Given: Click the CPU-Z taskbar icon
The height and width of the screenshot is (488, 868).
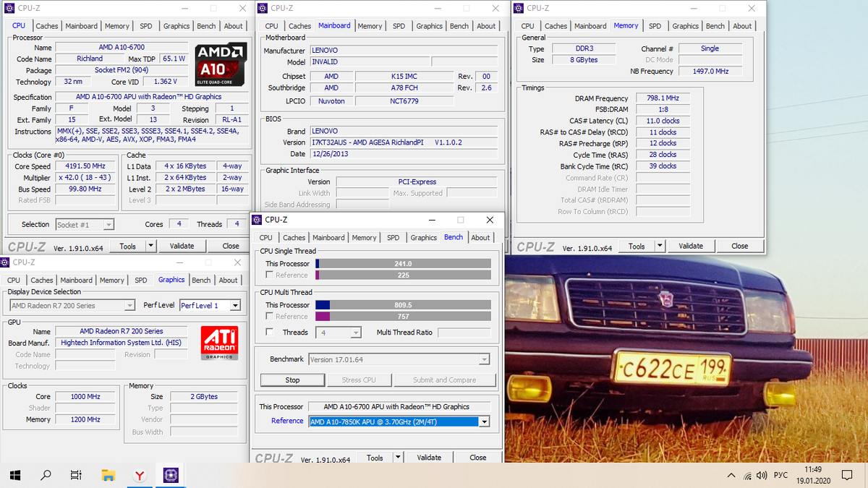Looking at the screenshot, I should pos(171,475).
